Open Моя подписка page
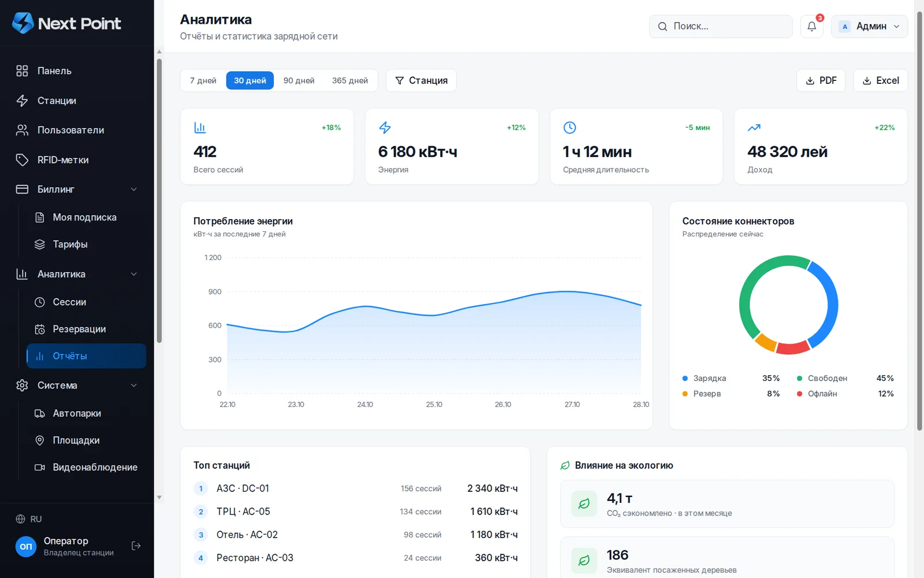Image resolution: width=924 pixels, height=578 pixels. point(87,217)
